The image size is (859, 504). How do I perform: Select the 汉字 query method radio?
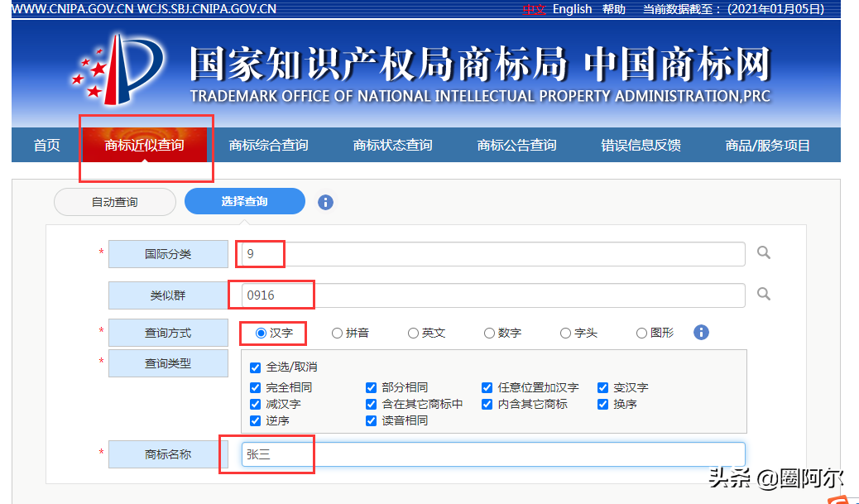(x=261, y=333)
